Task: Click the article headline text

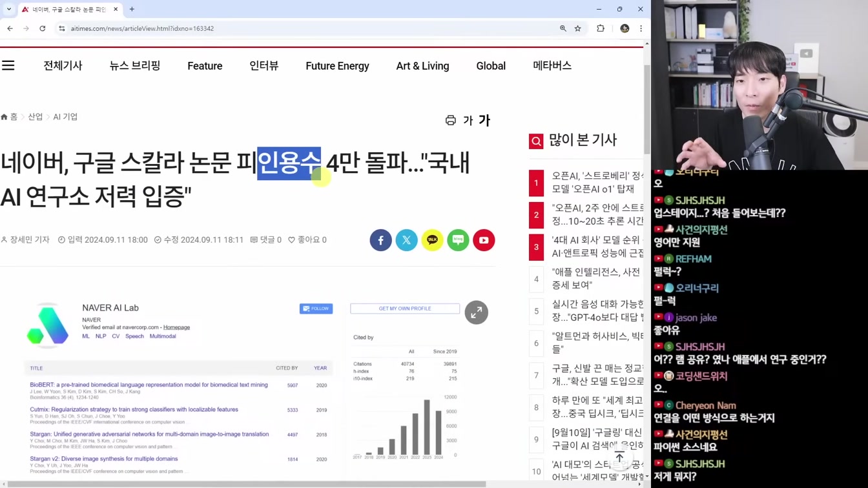Action: (235, 179)
